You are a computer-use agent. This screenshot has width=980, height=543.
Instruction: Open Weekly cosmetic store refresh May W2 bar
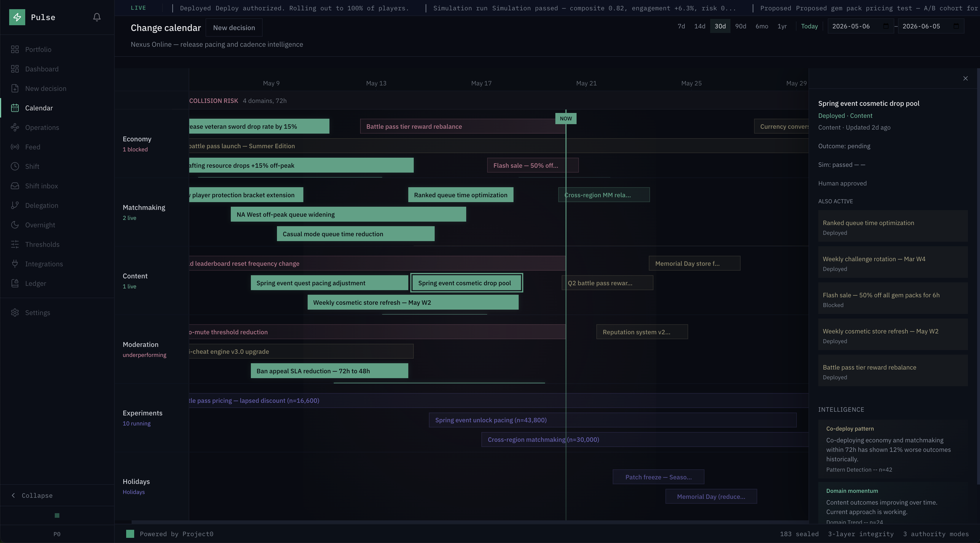tap(413, 302)
